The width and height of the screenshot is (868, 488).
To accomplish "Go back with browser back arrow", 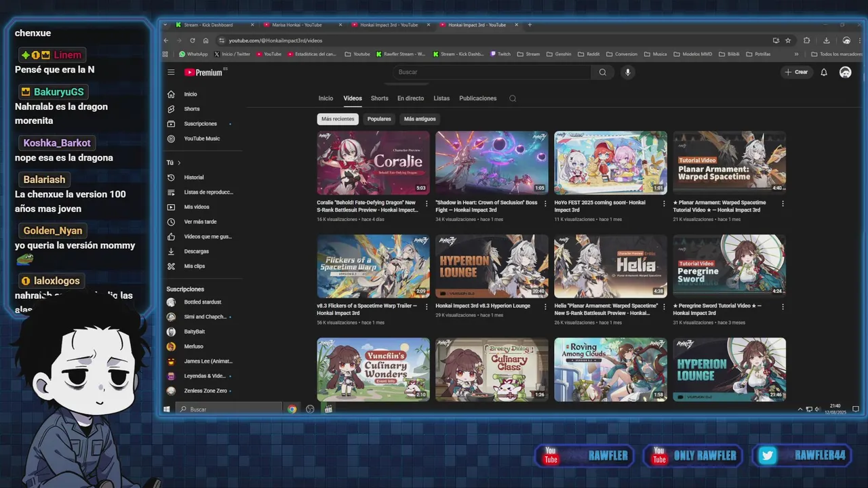I will tap(166, 41).
